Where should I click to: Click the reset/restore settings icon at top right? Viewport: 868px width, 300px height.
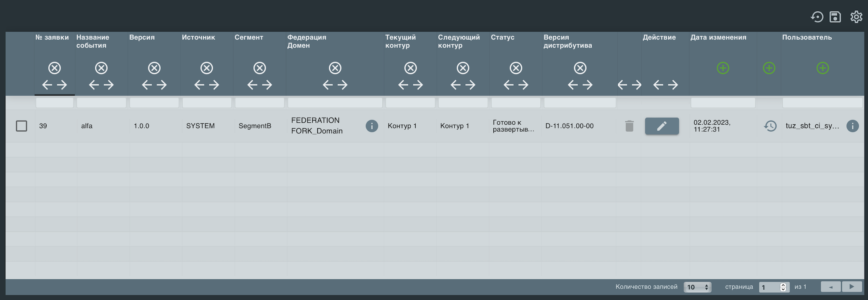pyautogui.click(x=817, y=17)
